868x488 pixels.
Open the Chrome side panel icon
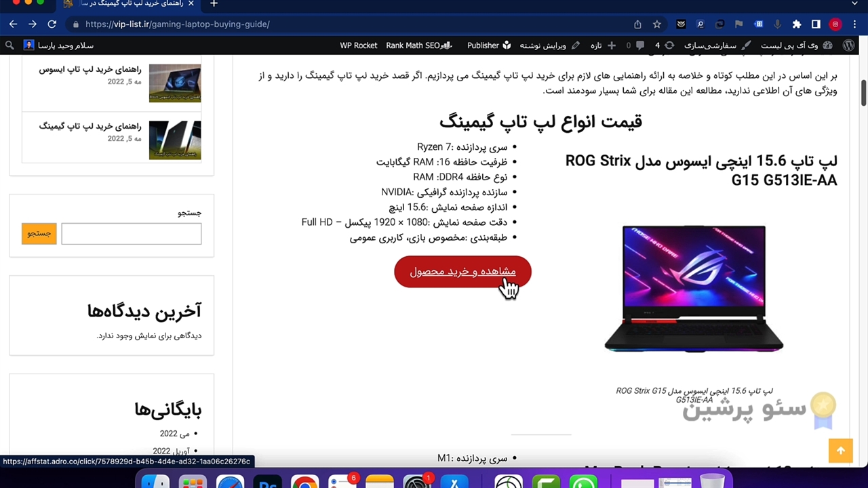tap(816, 24)
